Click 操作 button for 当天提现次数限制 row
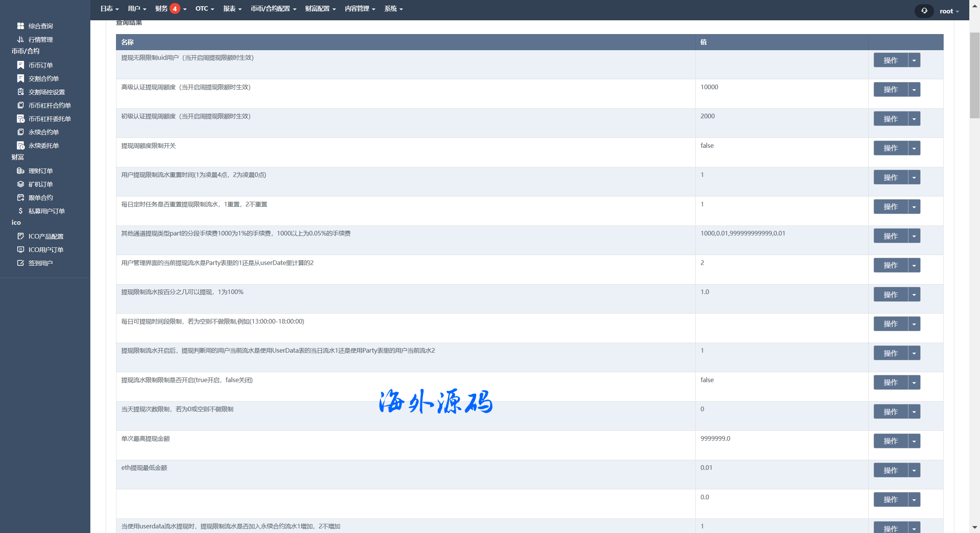 click(890, 412)
